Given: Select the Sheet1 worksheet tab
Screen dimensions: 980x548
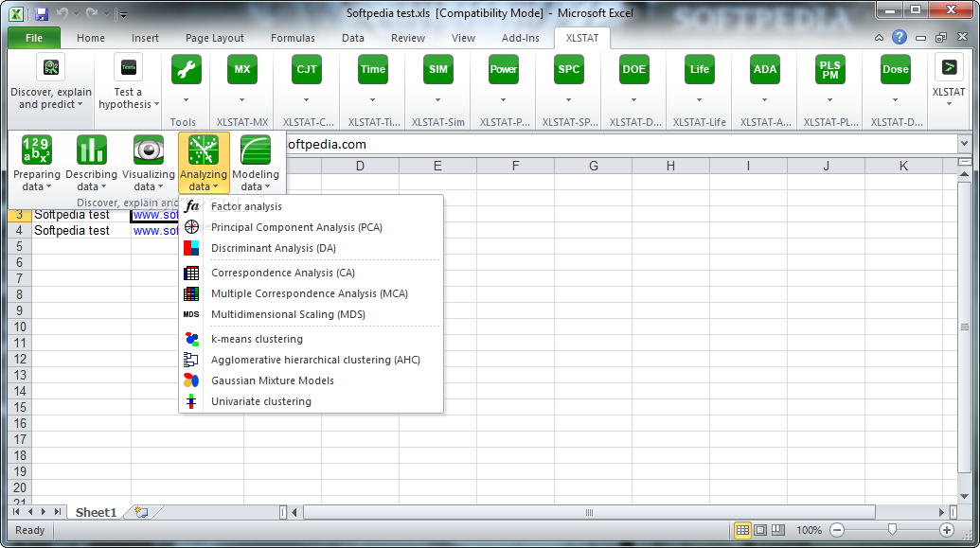Looking at the screenshot, I should [x=97, y=512].
